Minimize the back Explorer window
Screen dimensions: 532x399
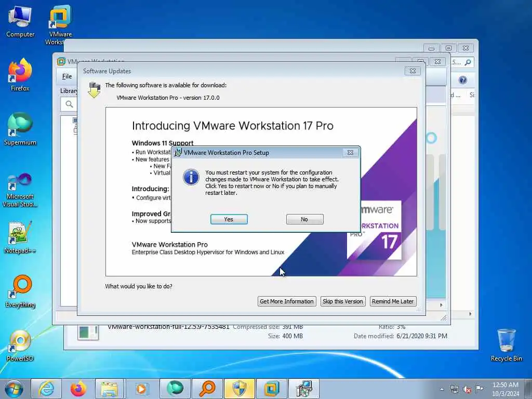click(431, 48)
